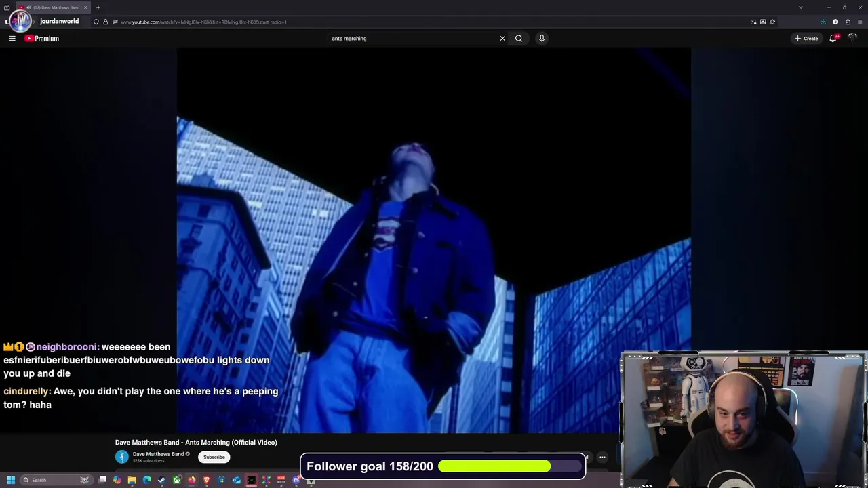
Task: Expand the list all tabs chevron
Action: (801, 7)
